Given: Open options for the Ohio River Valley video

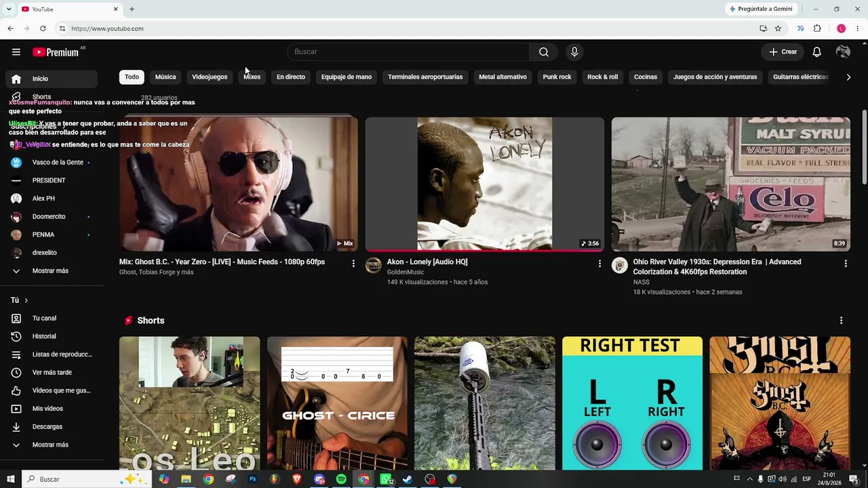Looking at the screenshot, I should tap(846, 263).
